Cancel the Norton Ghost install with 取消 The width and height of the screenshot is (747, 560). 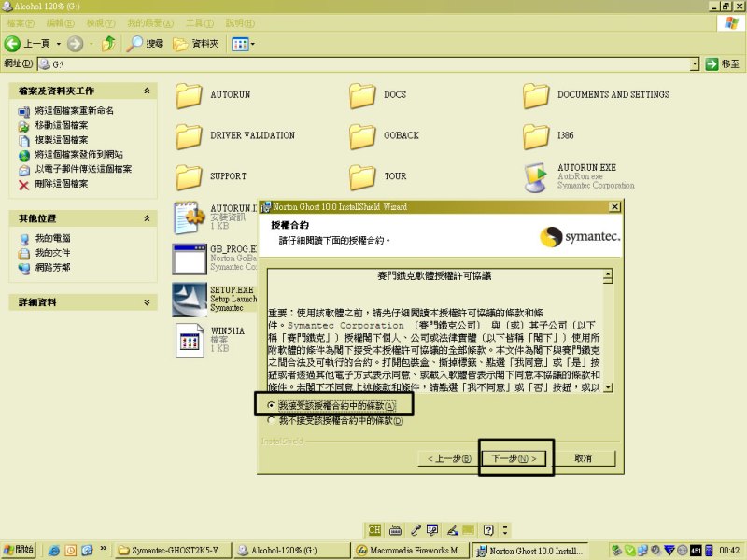click(x=583, y=458)
